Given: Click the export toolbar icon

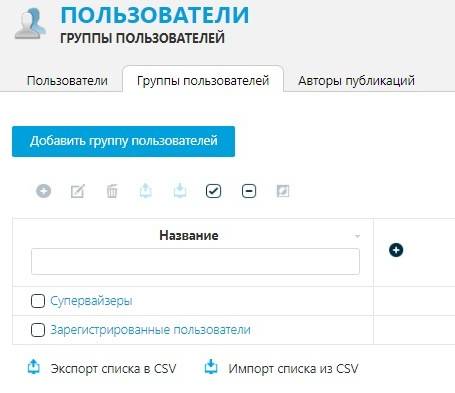Looking at the screenshot, I should point(146,191).
